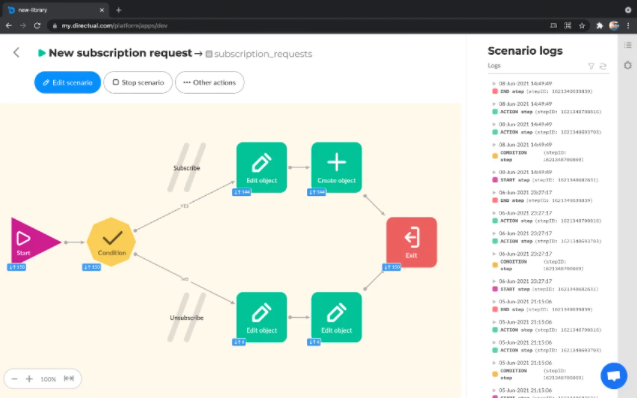
Task: Open a new browser tab
Action: (x=119, y=10)
